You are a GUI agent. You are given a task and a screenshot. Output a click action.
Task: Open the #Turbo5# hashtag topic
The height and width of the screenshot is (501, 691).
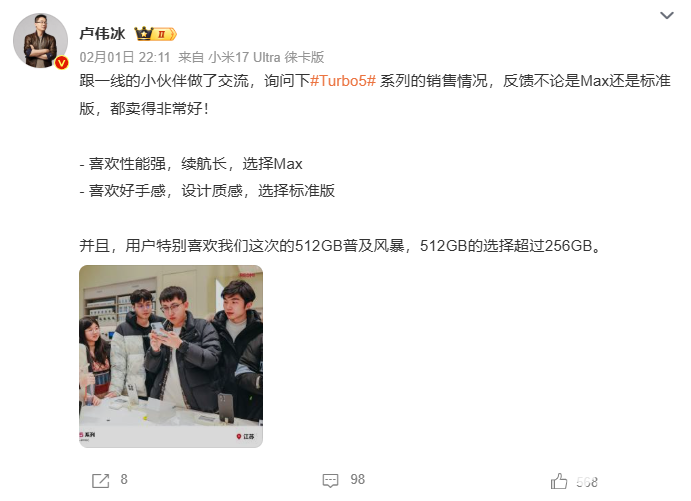[x=343, y=81]
